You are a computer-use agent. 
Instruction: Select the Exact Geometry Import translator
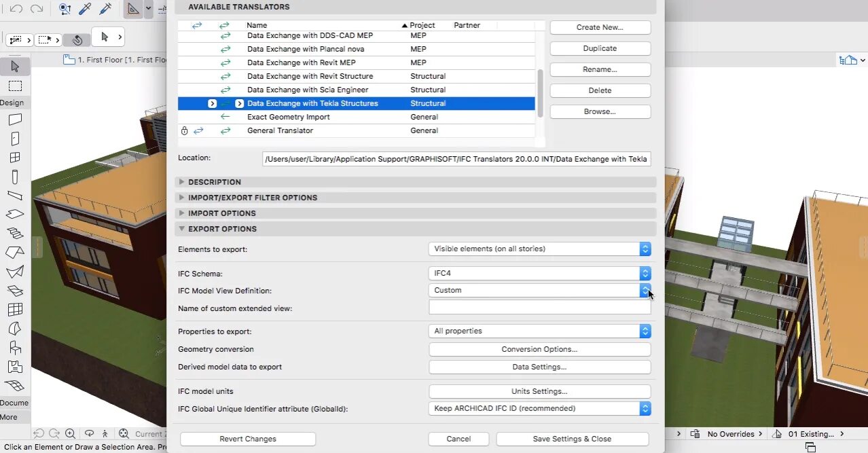[356, 117]
